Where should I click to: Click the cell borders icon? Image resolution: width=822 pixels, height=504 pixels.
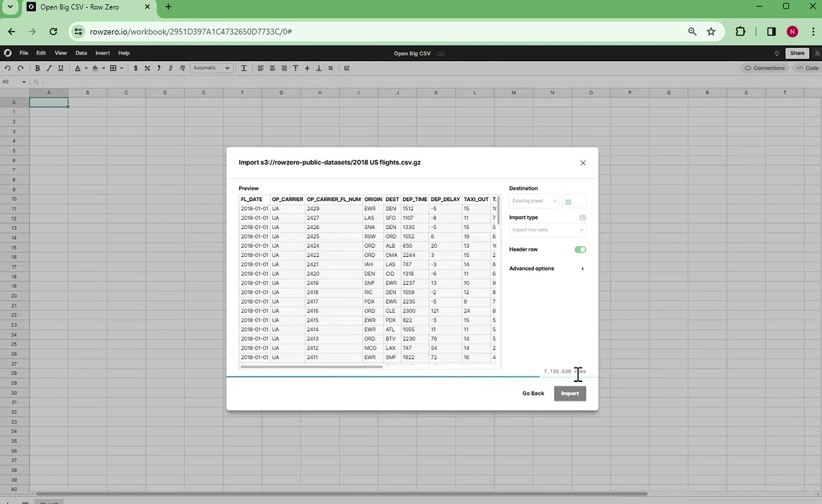point(113,68)
